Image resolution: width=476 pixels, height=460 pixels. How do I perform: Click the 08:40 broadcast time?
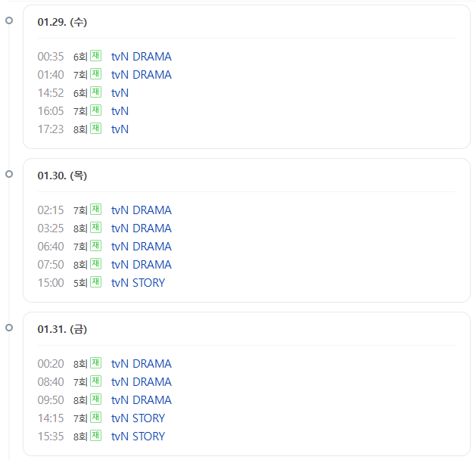51,382
